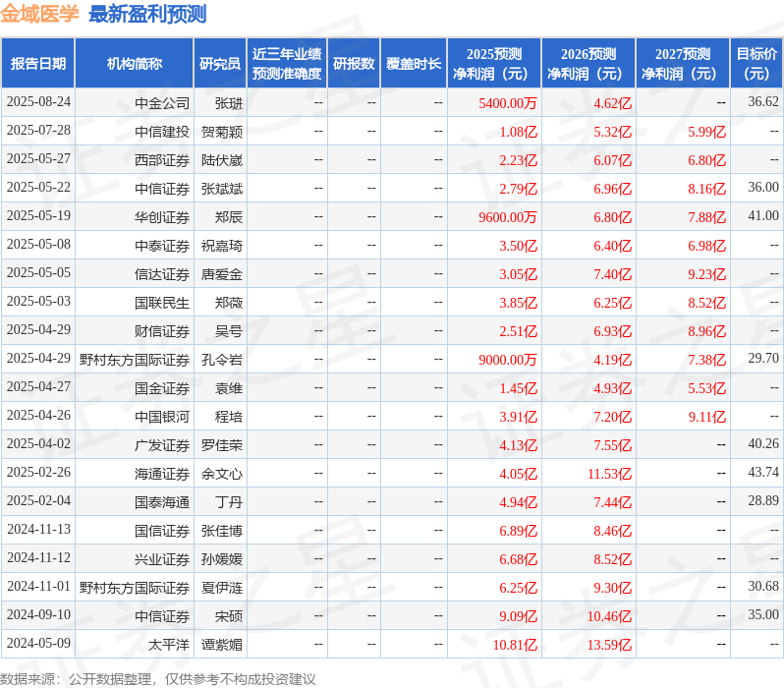Click the 研报数 column header
The height and width of the screenshot is (688, 784).
click(x=354, y=64)
